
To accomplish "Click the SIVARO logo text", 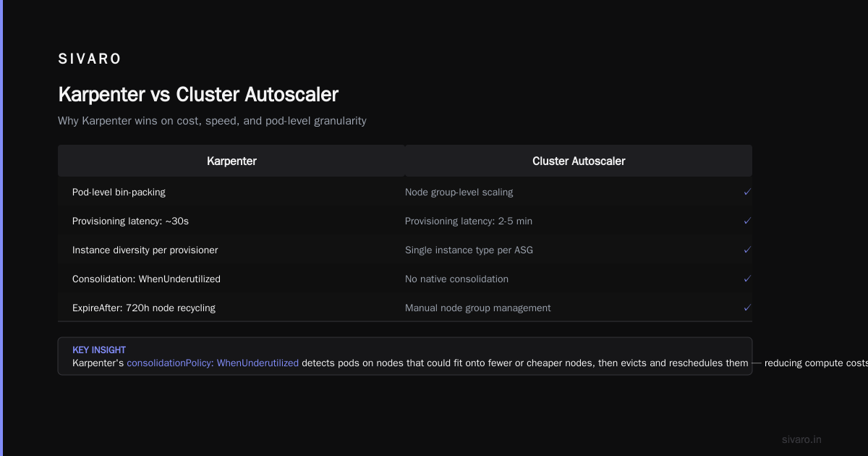I will pos(90,59).
